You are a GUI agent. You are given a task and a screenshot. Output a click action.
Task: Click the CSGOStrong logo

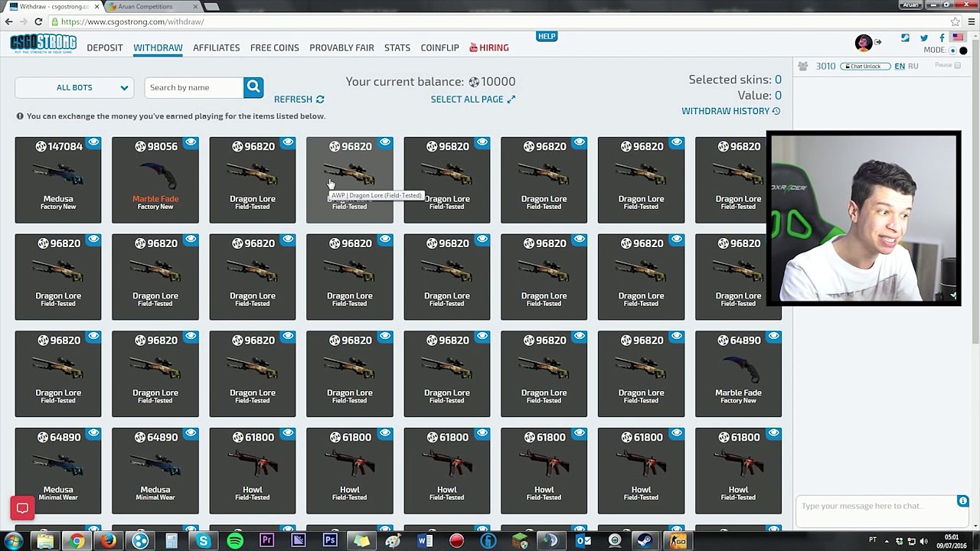(43, 43)
